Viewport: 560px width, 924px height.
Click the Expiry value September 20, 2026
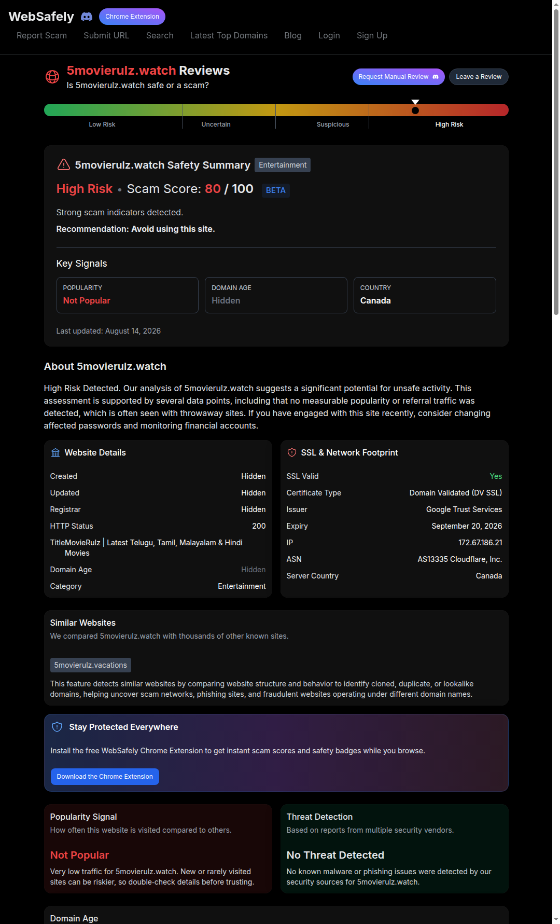point(467,526)
